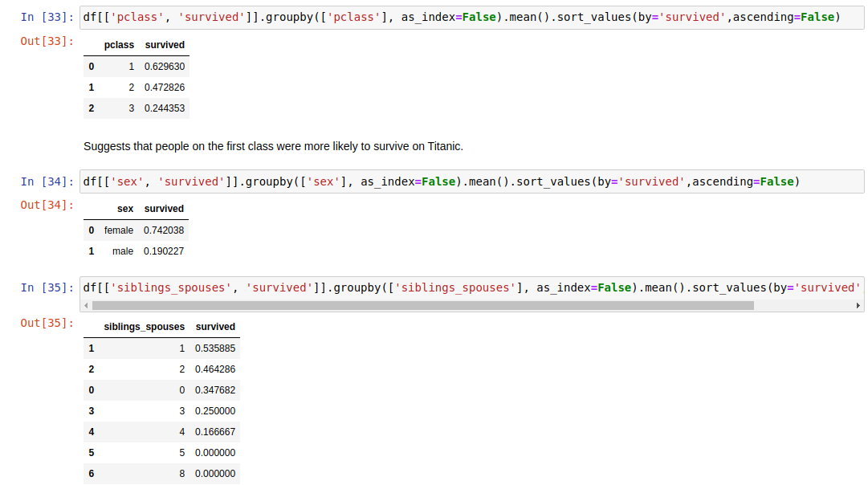Click 0.000000 in the siblings_spouses 5 row
Screen dimensions: 868x485
tap(214, 453)
